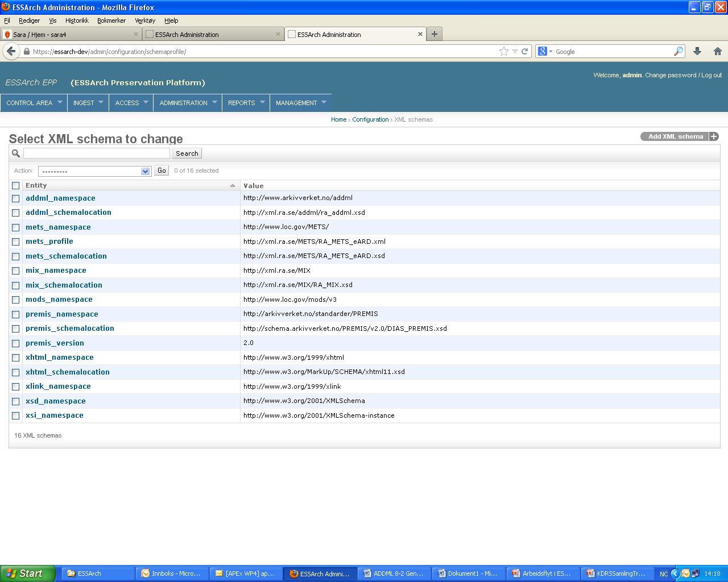Open the [APEx WP4] mail taskbar item
Viewport: 728px width, 582px height.
246,573
